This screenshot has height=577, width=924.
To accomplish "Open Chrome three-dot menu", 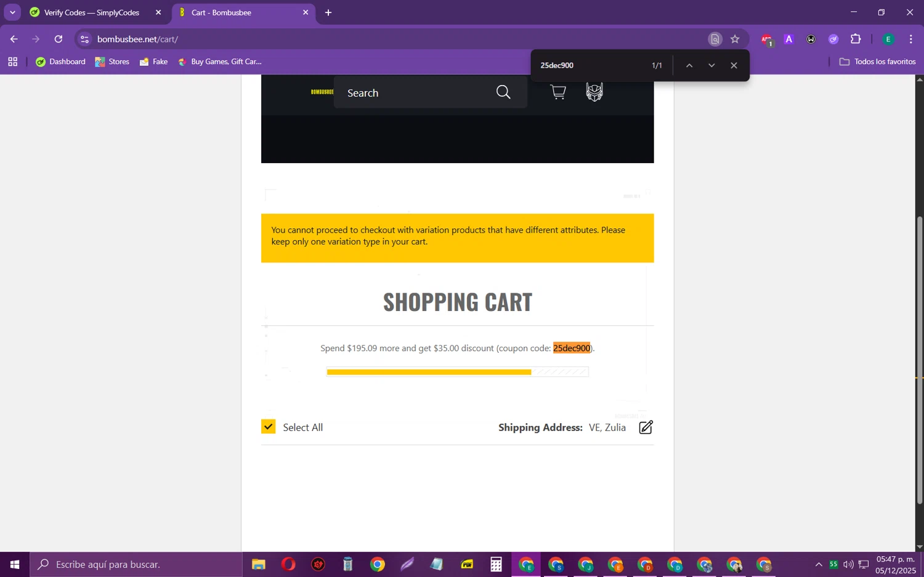I will coord(910,39).
